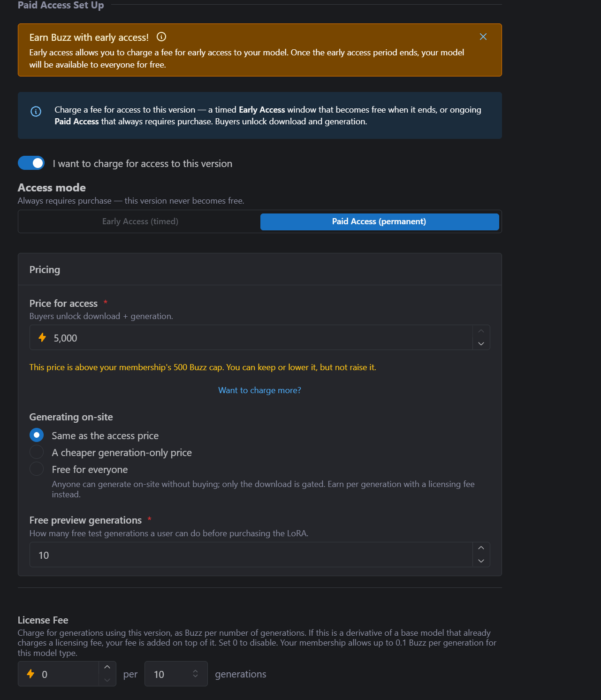Raise the license fee Buzz amount
The width and height of the screenshot is (601, 700).
[x=107, y=667]
